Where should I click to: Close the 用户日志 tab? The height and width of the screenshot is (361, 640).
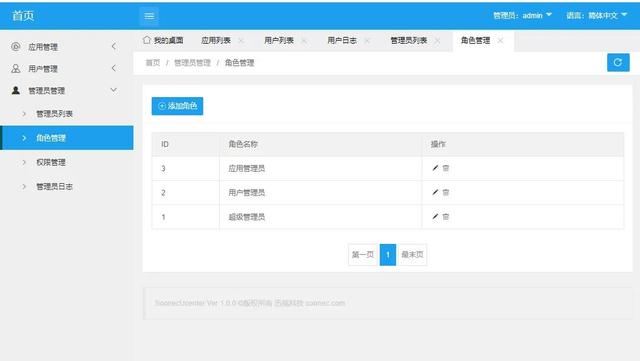[367, 40]
